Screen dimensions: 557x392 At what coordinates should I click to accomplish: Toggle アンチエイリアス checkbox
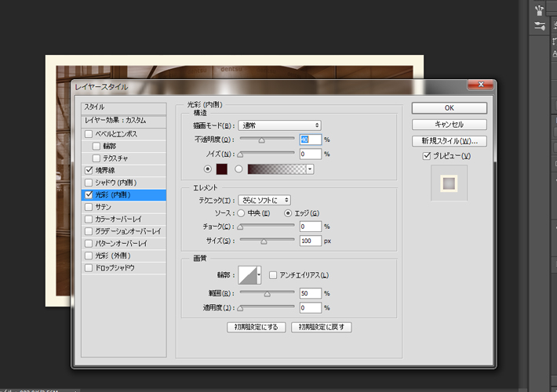(x=273, y=275)
